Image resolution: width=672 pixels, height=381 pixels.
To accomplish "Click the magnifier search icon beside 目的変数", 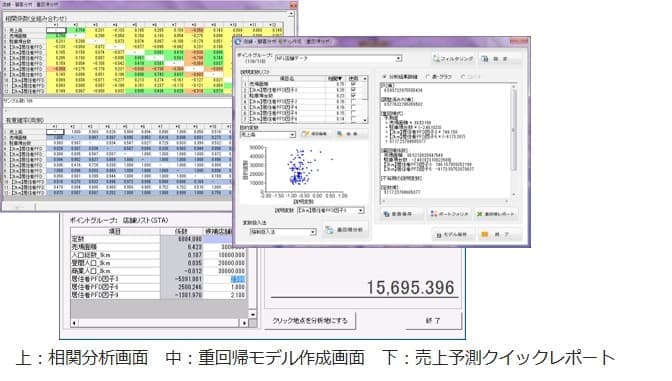I will coord(351,134).
